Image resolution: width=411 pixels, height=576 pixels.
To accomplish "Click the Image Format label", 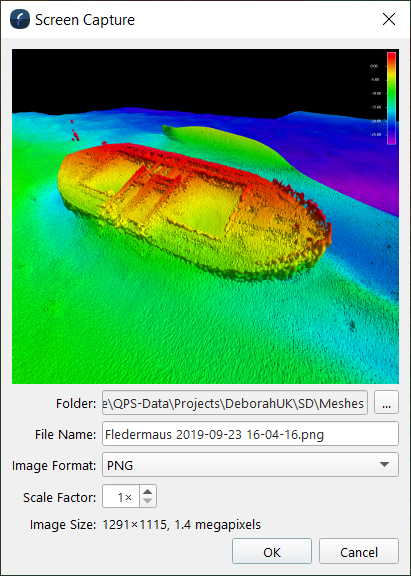I will coord(54,466).
